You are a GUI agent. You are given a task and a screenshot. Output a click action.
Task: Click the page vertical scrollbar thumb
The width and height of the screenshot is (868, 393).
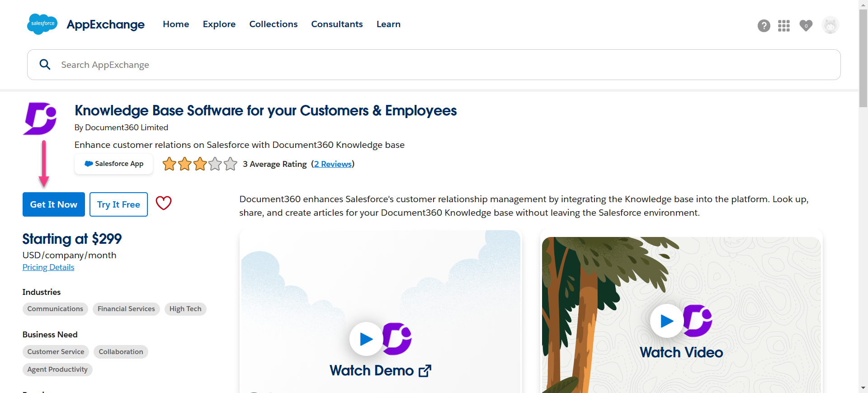click(863, 58)
